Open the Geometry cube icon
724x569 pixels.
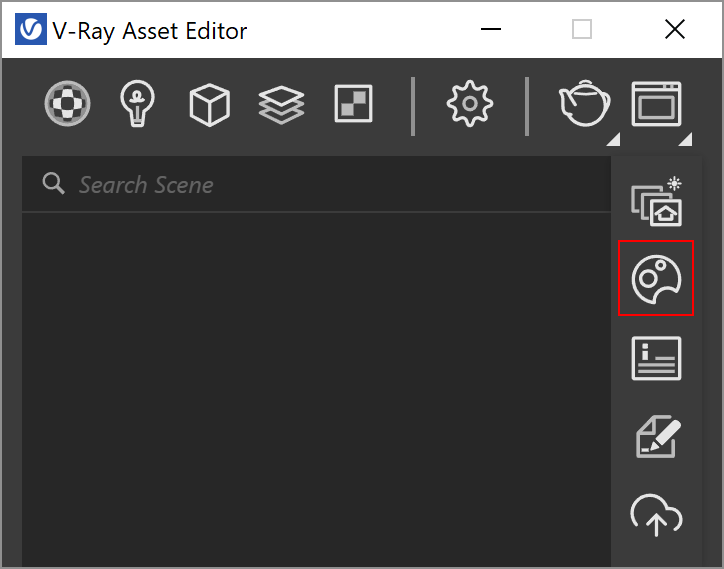[210, 104]
